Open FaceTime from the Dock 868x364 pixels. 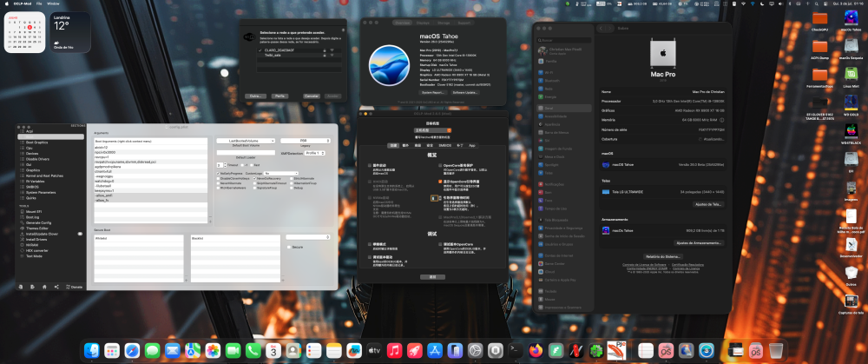tap(233, 351)
